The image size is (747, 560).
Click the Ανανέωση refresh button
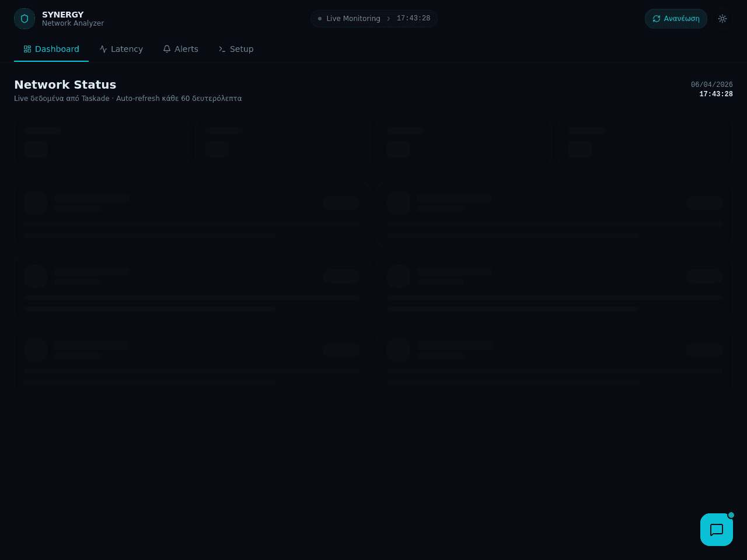(x=676, y=19)
